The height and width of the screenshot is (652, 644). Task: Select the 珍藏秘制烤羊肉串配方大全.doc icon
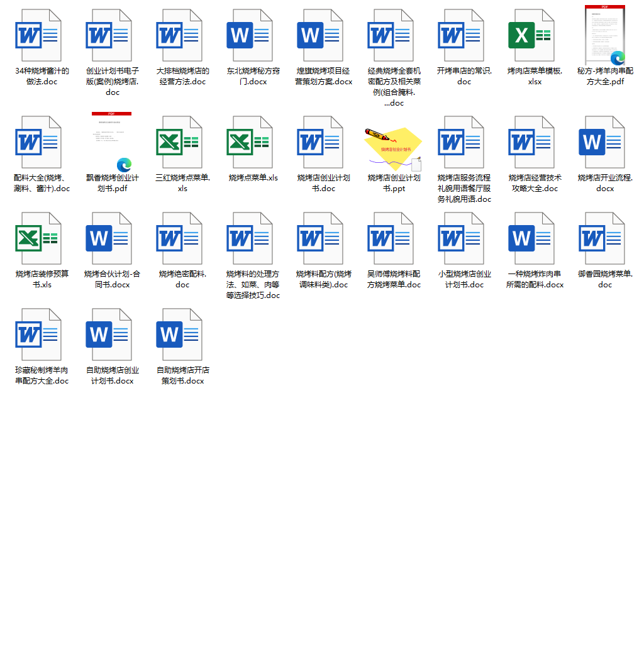pyautogui.click(x=38, y=334)
